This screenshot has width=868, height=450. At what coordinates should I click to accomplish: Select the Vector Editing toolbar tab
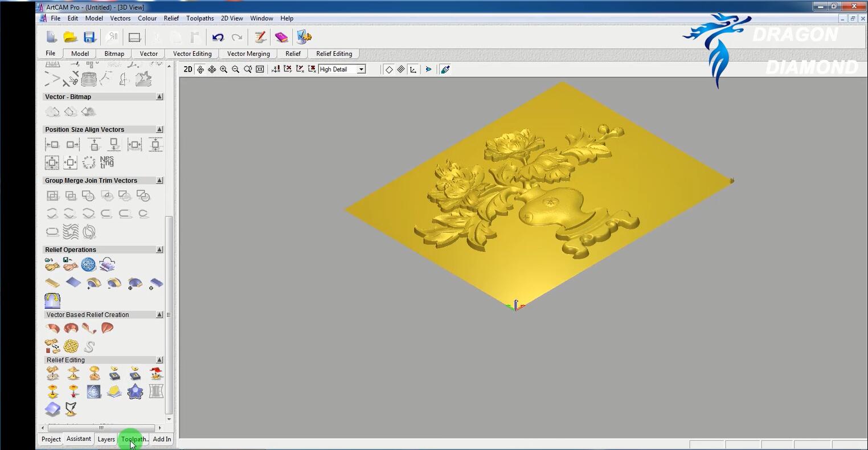click(192, 54)
